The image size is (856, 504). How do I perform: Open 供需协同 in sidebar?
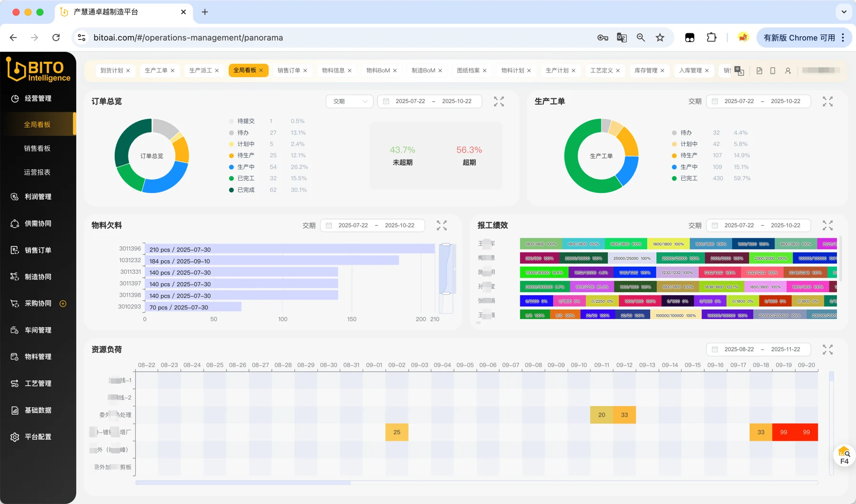38,223
